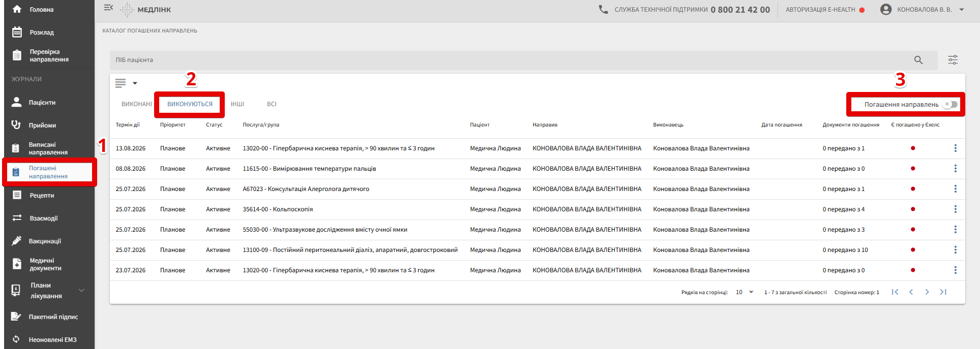The width and height of the screenshot is (980, 349).
Task: Collapse sidebar with hamburger menu icon
Action: click(108, 8)
